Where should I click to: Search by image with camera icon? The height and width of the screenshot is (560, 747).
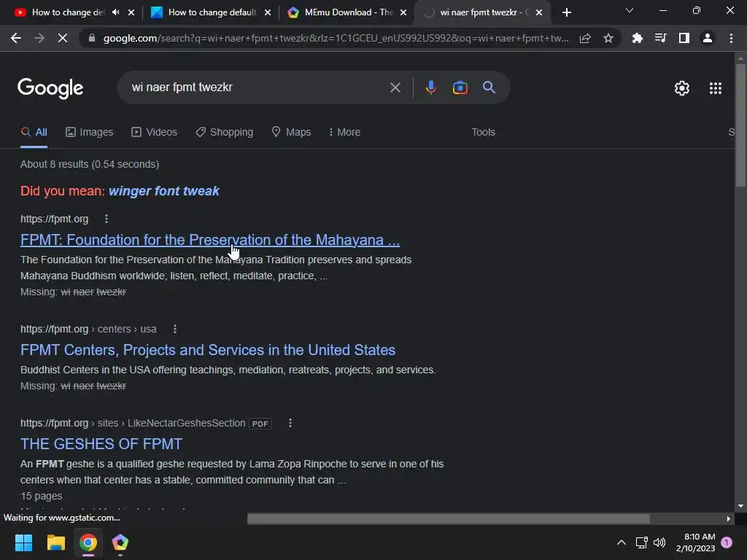[460, 87]
